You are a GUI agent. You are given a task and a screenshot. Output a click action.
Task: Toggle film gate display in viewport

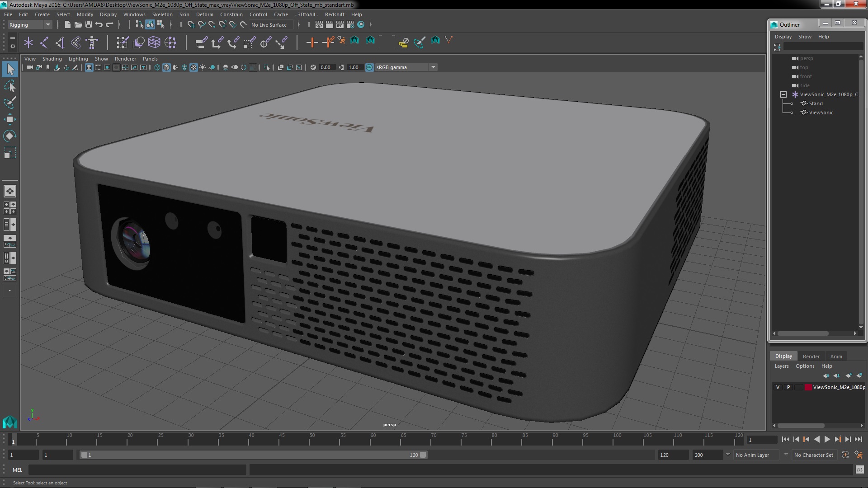pos(98,67)
